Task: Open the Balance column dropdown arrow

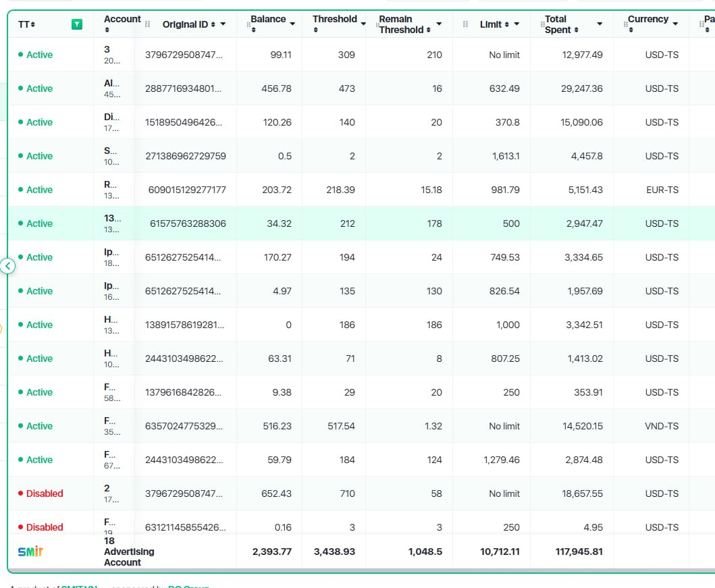Action: click(293, 24)
